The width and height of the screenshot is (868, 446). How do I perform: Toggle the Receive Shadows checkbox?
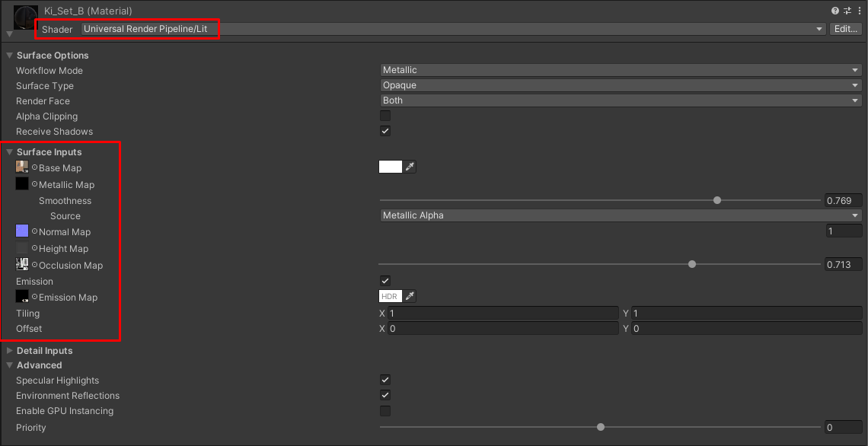point(385,130)
